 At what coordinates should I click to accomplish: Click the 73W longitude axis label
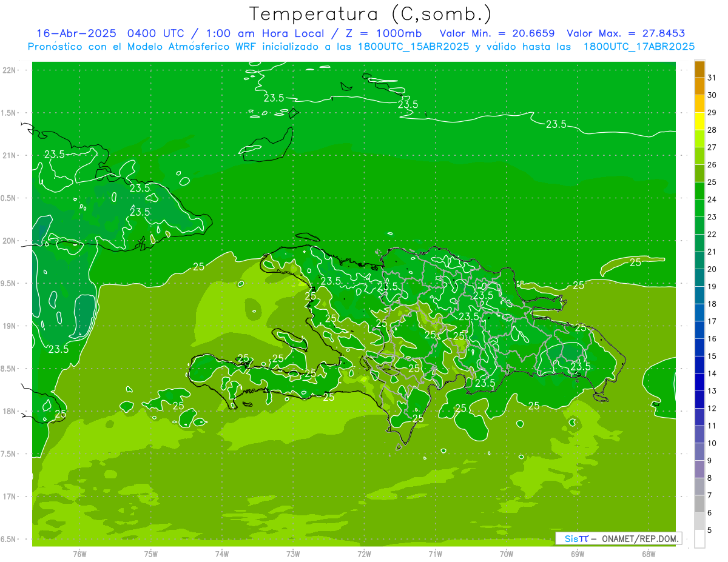(293, 554)
